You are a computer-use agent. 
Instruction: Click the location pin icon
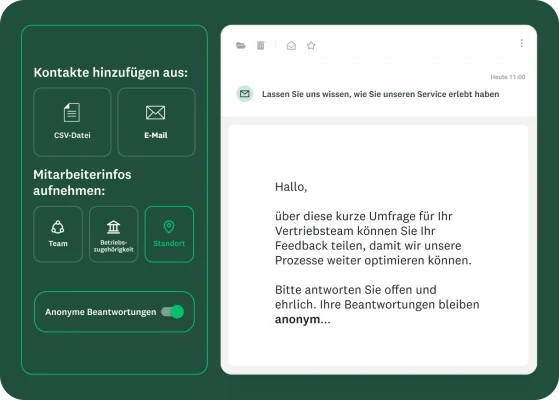coord(169,227)
